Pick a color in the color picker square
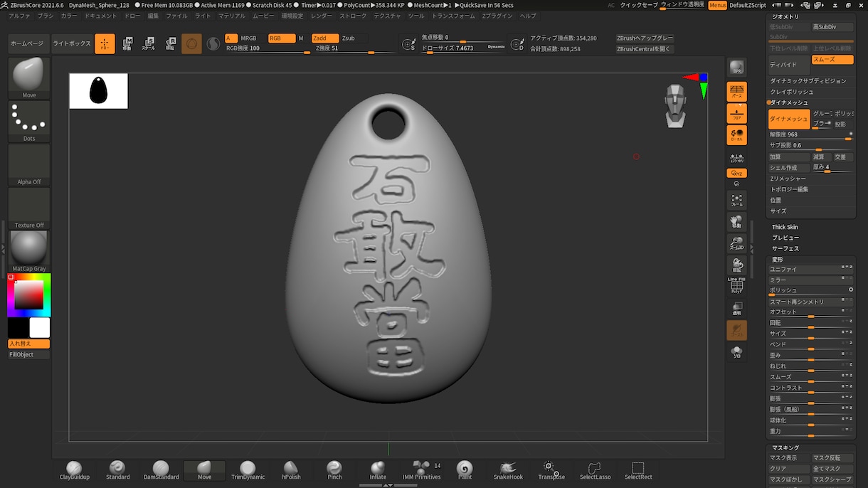Screen dimensions: 868x488 (x=29, y=295)
